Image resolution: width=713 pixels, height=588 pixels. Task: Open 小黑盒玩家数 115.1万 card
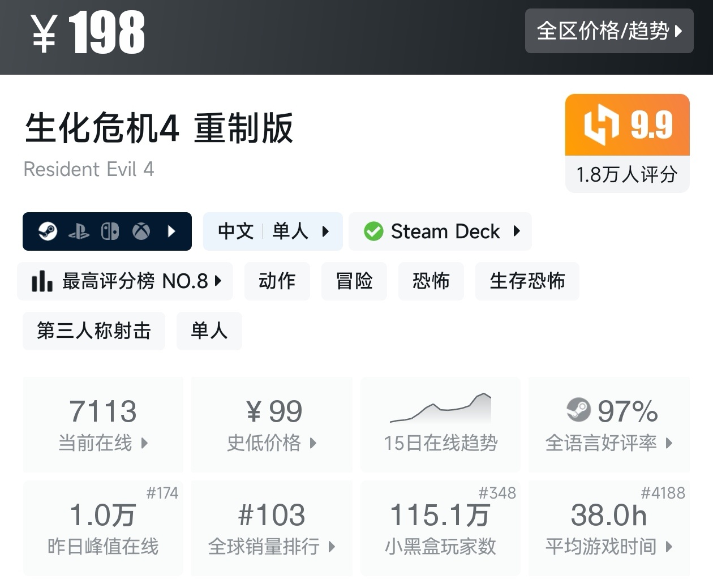(440, 528)
